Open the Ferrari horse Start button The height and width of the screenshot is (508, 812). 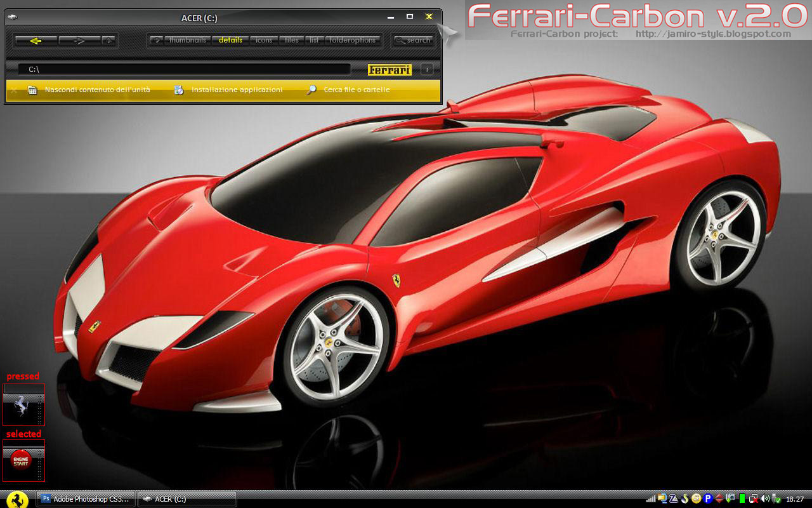tap(18, 498)
